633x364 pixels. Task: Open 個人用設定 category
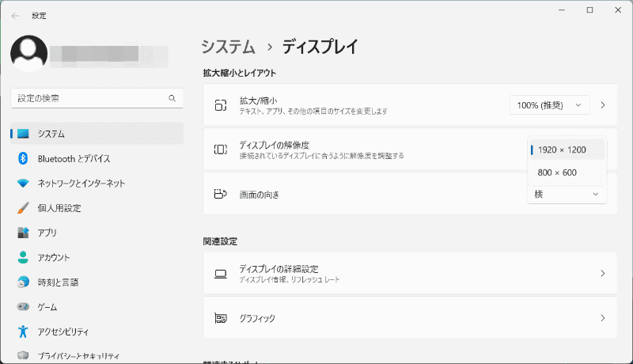point(97,208)
